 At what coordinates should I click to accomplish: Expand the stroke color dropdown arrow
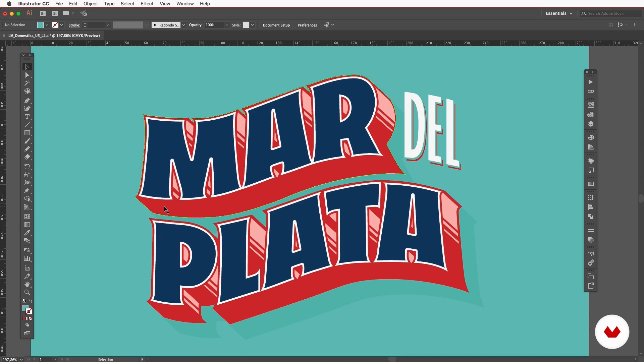(x=62, y=25)
